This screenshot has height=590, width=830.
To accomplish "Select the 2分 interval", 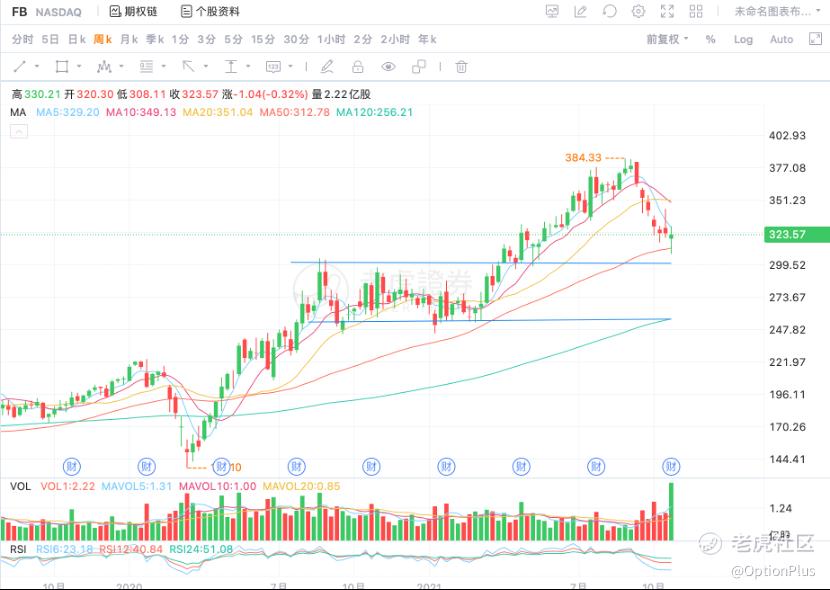I will point(363,39).
